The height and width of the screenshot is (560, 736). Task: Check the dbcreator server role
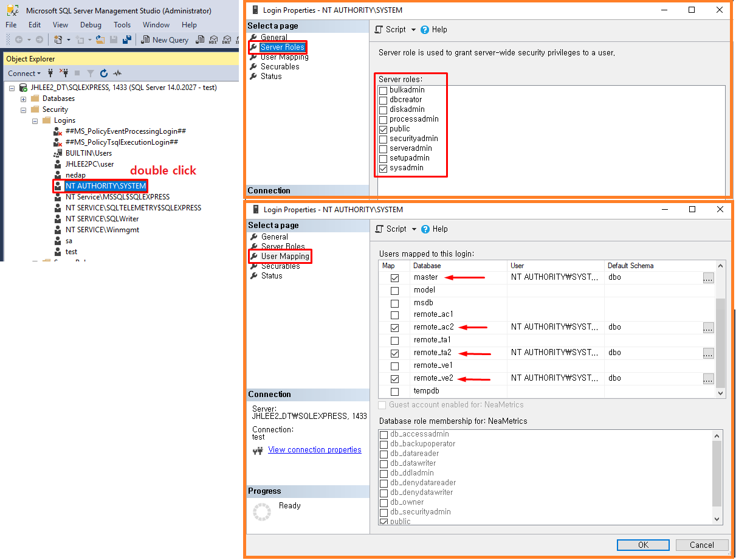point(383,100)
